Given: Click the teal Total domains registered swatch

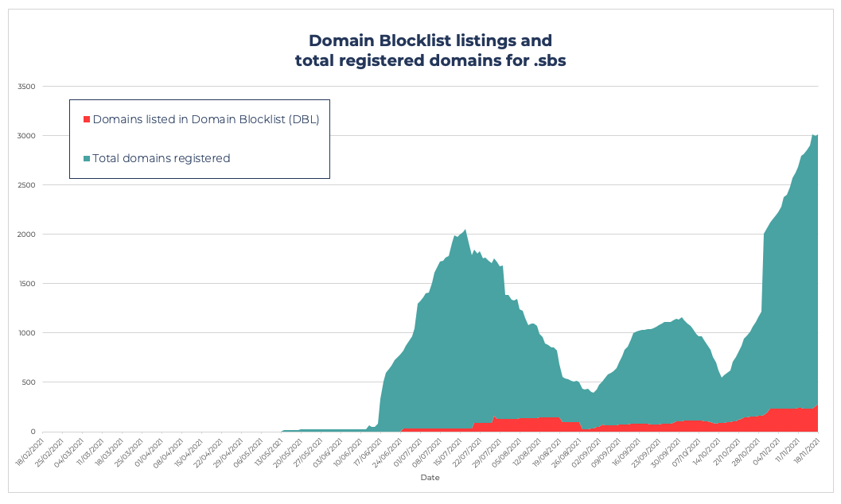Looking at the screenshot, I should (x=87, y=158).
